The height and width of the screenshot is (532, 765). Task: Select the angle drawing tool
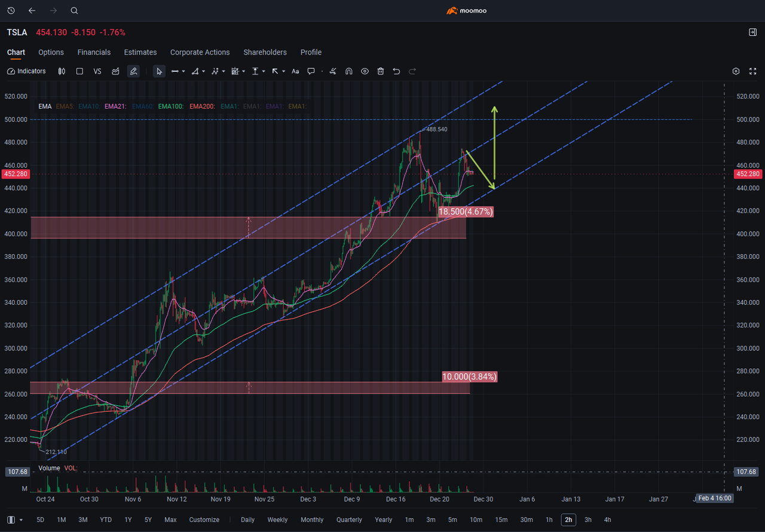195,71
